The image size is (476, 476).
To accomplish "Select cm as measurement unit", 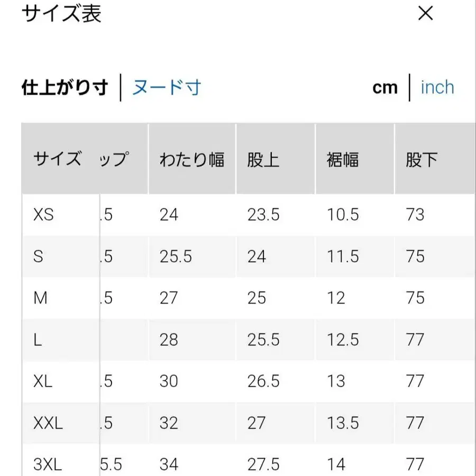I will click(384, 87).
